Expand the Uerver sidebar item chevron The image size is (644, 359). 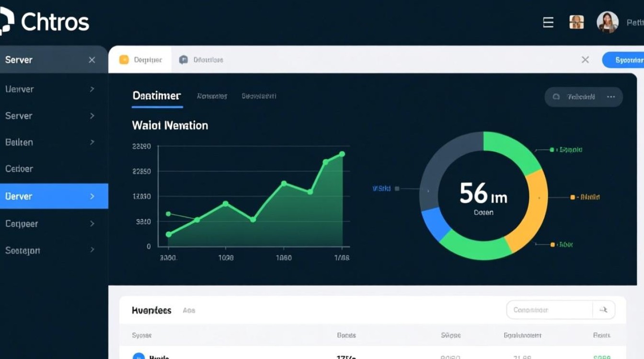[92, 89]
